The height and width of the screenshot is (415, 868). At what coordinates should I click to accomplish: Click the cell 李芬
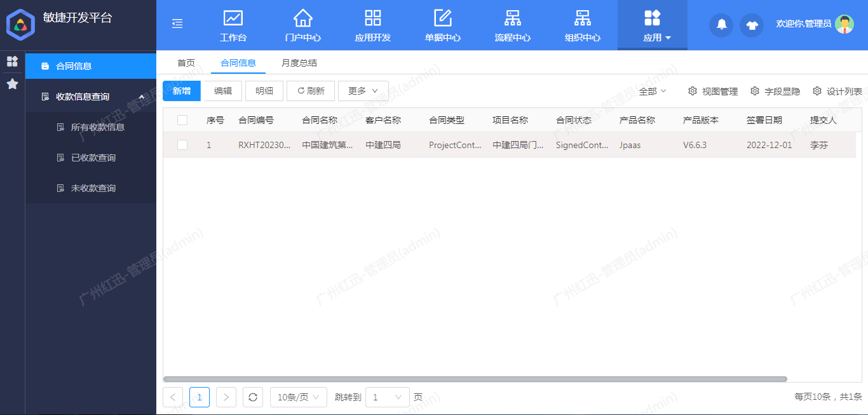click(x=819, y=145)
